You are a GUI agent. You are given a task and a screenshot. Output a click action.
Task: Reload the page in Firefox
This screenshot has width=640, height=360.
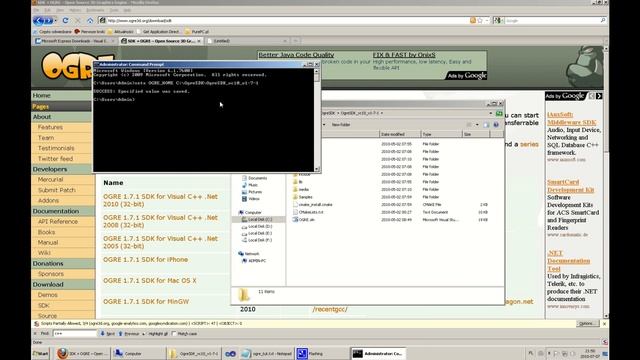[65, 20]
